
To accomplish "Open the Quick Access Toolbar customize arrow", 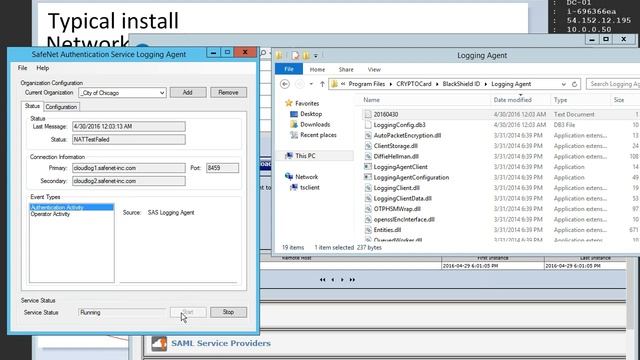I will pos(316,56).
